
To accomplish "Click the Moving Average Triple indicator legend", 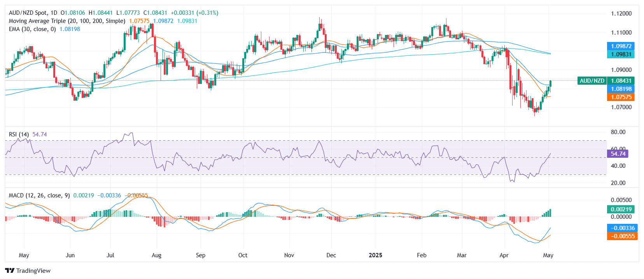I will click(x=67, y=21).
